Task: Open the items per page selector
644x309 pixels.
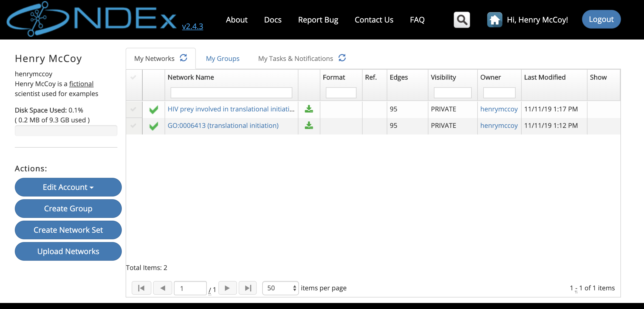Action: (280, 288)
